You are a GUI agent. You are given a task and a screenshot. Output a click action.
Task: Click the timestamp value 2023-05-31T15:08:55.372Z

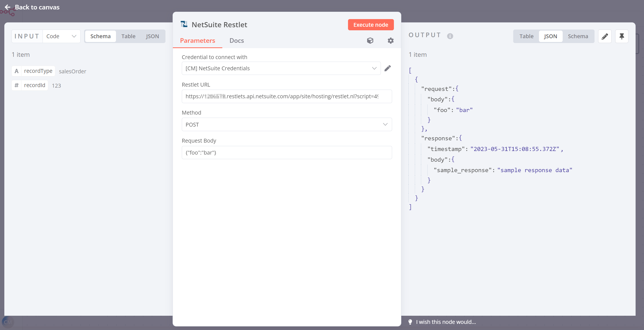tap(515, 149)
